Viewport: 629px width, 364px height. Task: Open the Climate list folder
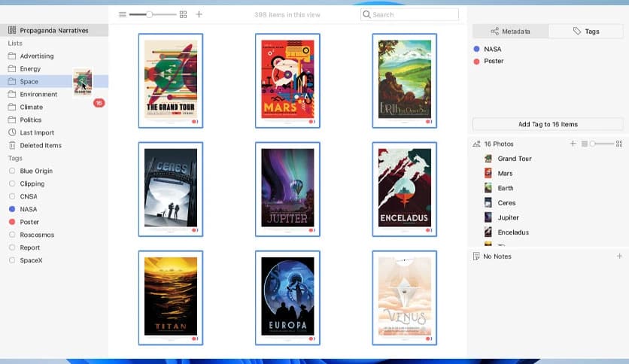click(54, 107)
